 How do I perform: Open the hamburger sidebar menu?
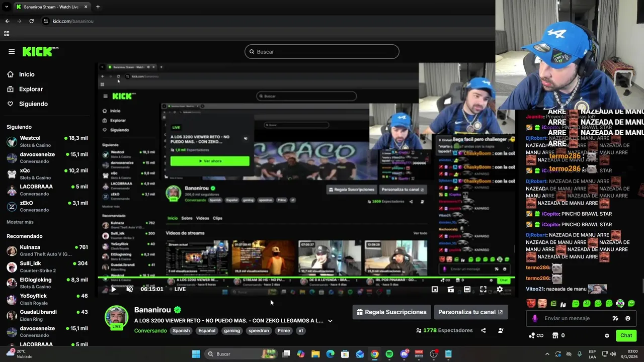pos(12,51)
